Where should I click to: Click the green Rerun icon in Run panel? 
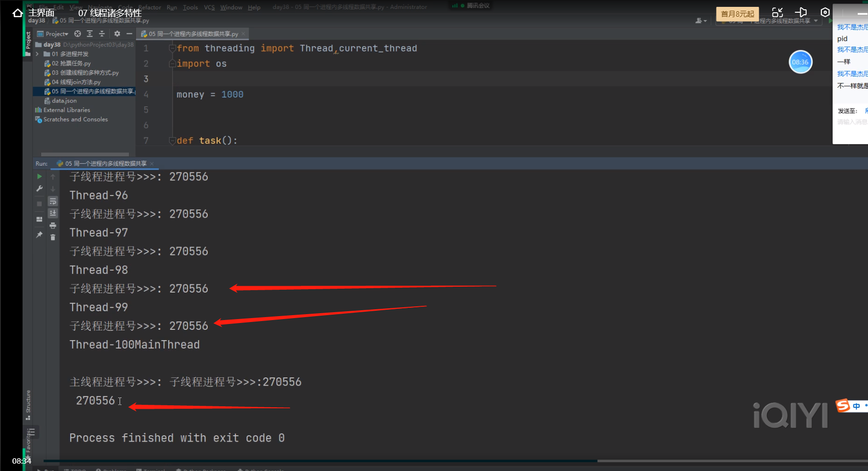point(40,176)
